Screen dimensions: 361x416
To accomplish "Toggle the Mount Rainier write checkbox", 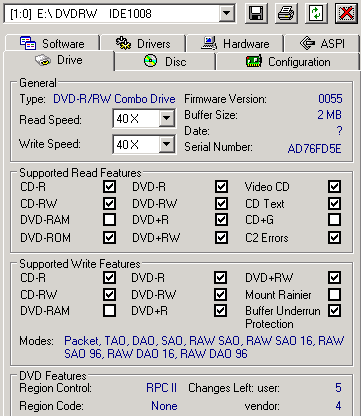I will point(334,295).
